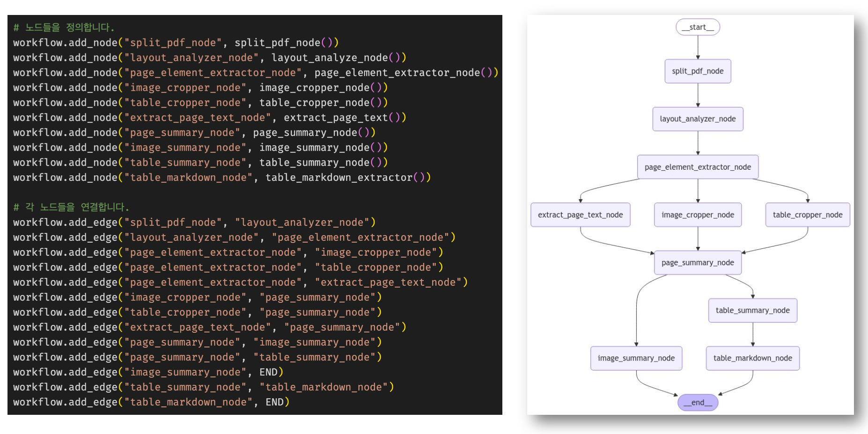
Task: Click the purple __end__ node
Action: (698, 402)
